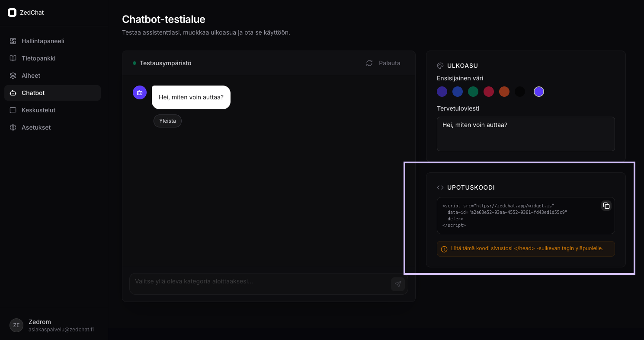Click the chatbot avatar beside the greeting
Screen dimensions: 644x340
pyautogui.click(x=139, y=92)
